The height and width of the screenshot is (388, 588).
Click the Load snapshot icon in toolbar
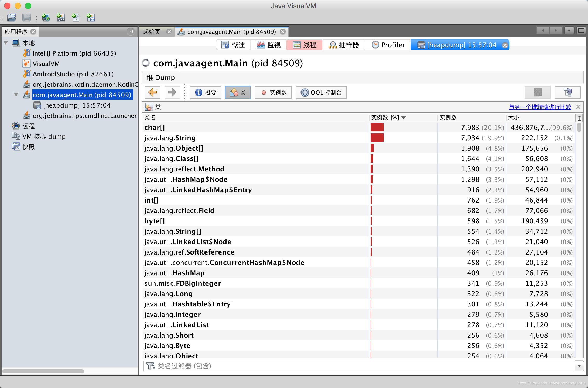[11, 17]
